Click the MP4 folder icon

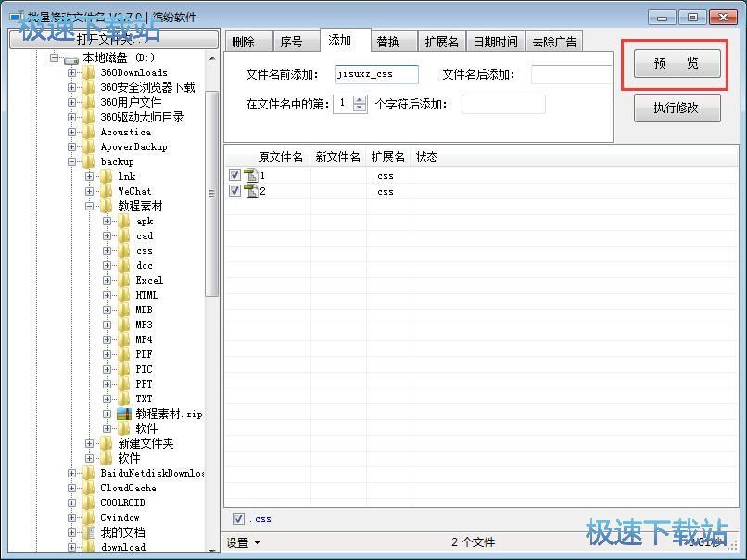124,339
